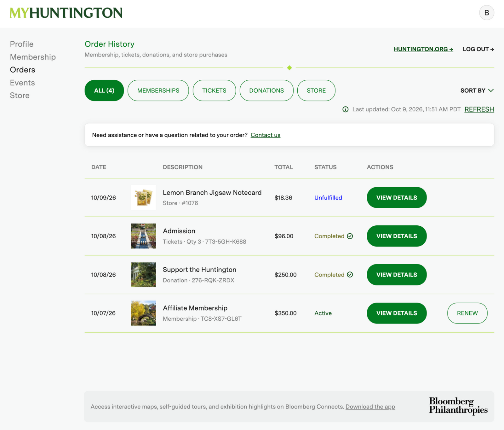The width and height of the screenshot is (504, 430).
Task: Click the Lemon Branch Jigsaw Notecard thumbnail
Action: pos(143,198)
